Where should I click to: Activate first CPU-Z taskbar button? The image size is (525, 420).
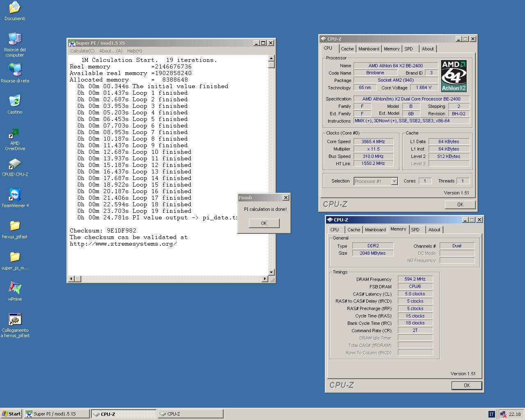tap(124, 414)
